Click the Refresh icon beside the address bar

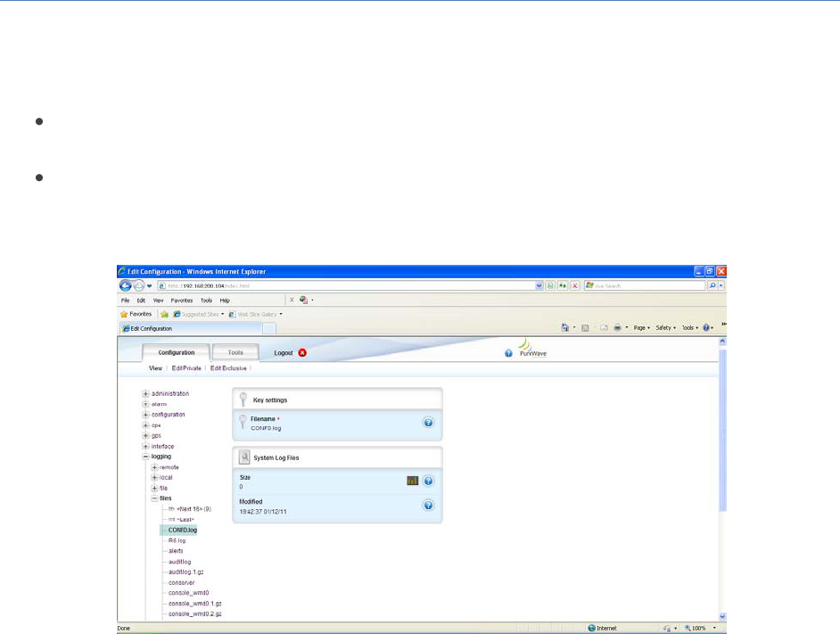563,285
